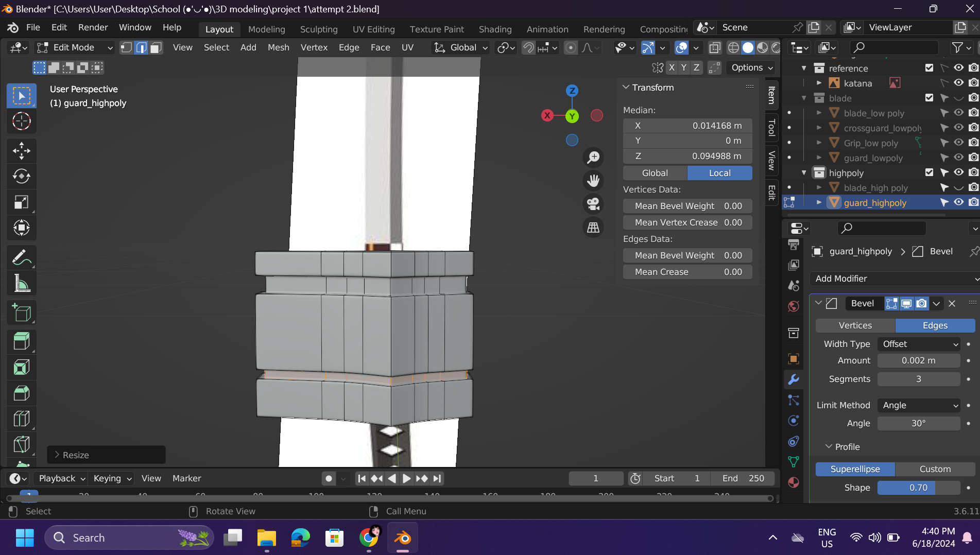980x555 pixels.
Task: Open the Object Data properties tab
Action: (794, 462)
